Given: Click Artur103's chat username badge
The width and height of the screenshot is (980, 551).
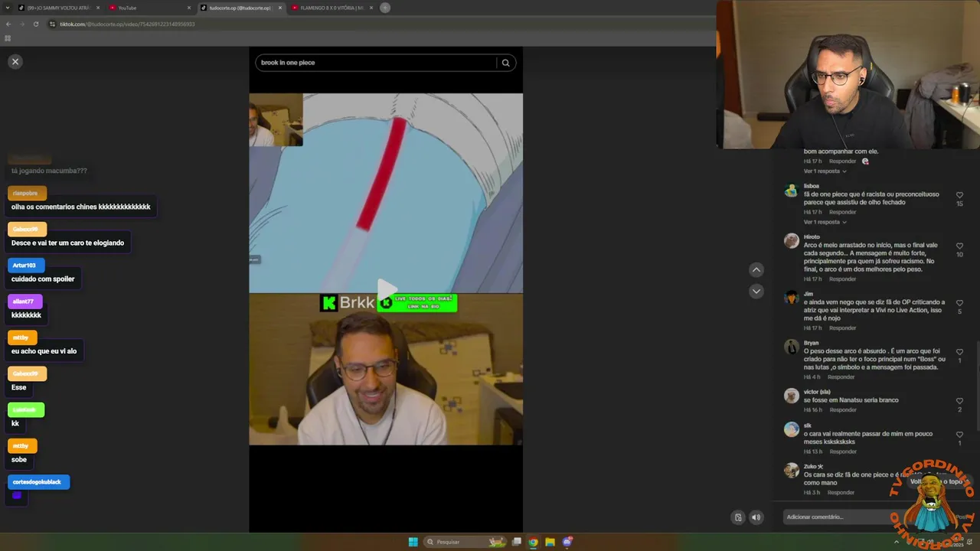Looking at the screenshot, I should 25,266.
